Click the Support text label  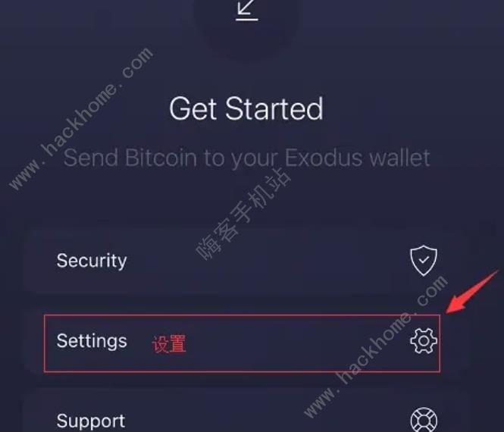coord(91,421)
